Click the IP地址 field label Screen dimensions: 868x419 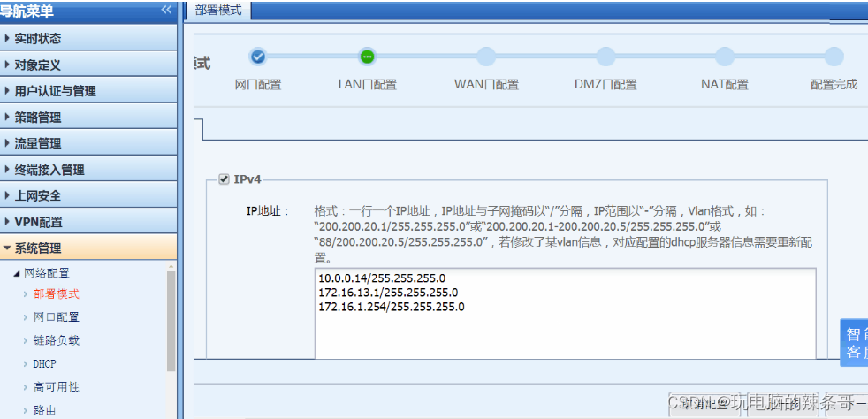pyautogui.click(x=268, y=211)
